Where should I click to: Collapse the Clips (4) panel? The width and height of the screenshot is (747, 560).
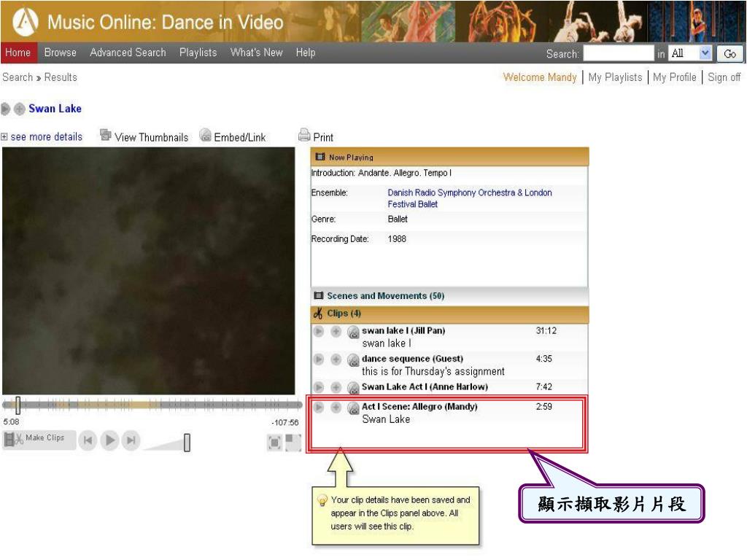click(449, 314)
